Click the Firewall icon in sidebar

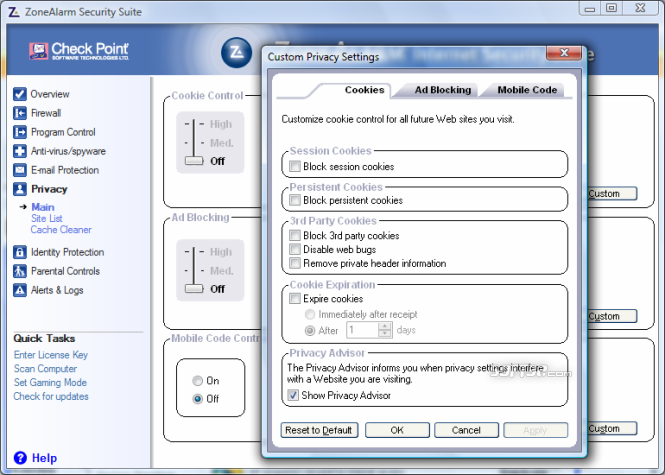click(x=20, y=113)
